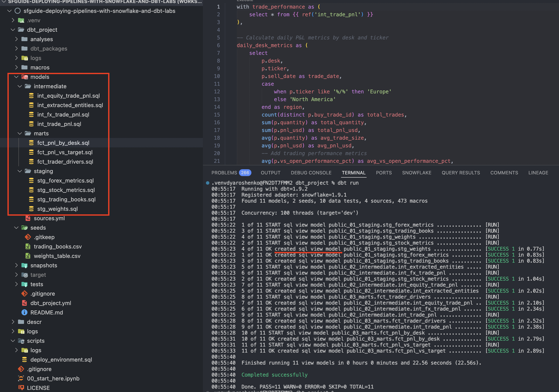The height and width of the screenshot is (392, 559).
Task: Open the LINEAGE panel tab
Action: pyautogui.click(x=538, y=173)
